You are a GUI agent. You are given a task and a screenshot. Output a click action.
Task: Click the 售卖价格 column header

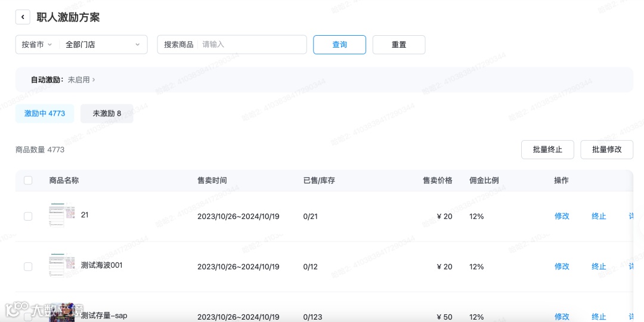[x=438, y=180]
